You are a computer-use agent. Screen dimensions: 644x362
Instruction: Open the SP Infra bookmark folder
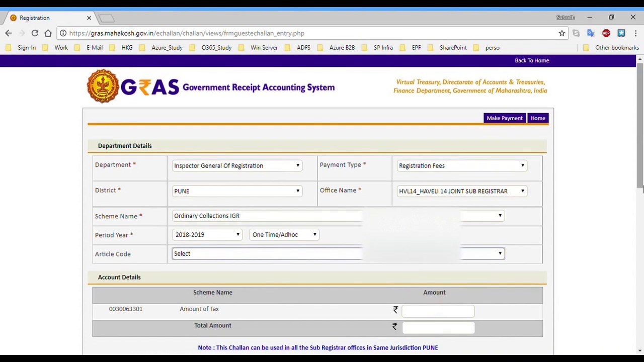coord(377,48)
